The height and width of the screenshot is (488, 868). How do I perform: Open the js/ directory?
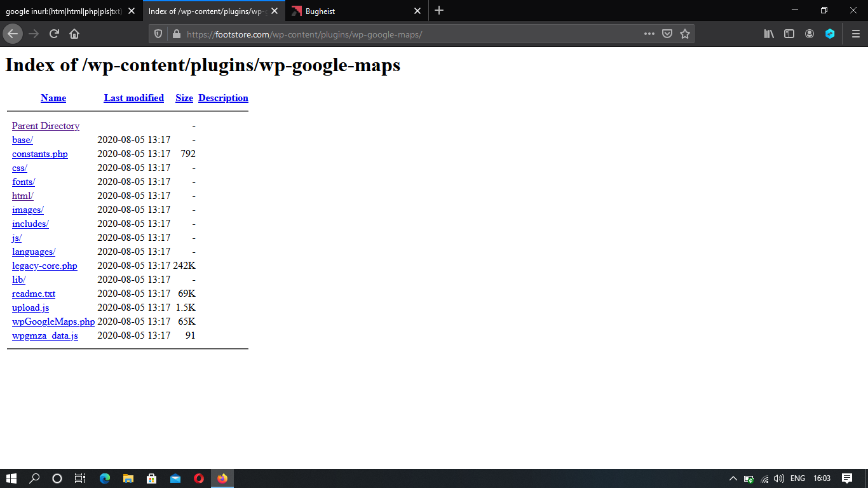[17, 238]
